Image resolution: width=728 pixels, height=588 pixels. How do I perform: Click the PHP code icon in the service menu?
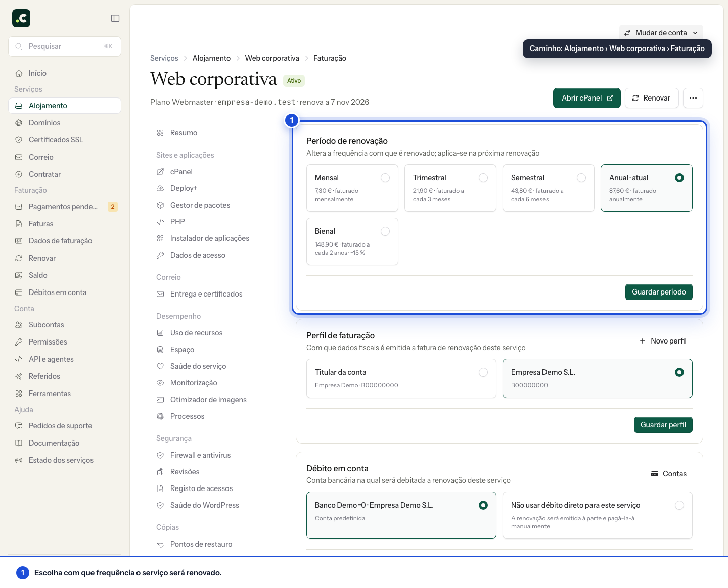(x=160, y=222)
